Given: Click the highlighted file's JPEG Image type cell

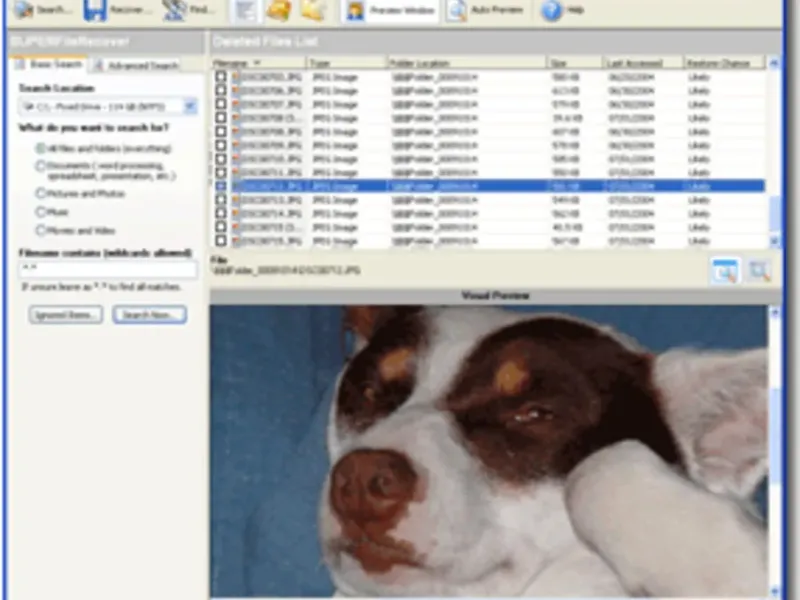Looking at the screenshot, I should tap(335, 186).
